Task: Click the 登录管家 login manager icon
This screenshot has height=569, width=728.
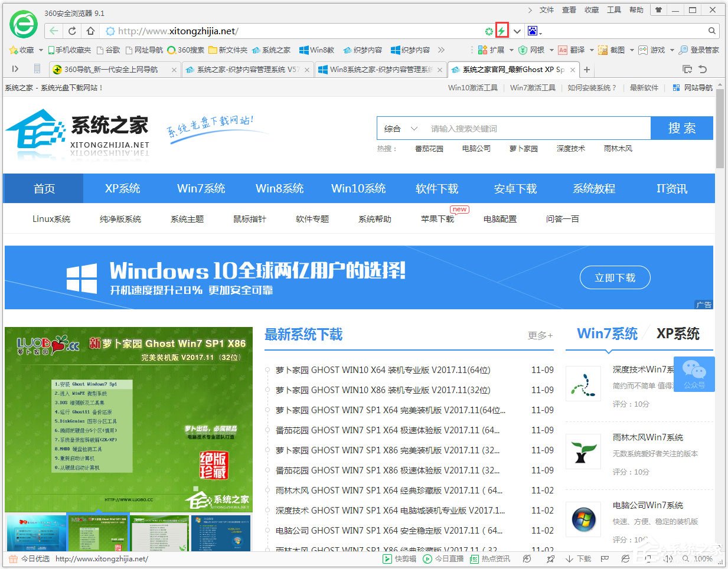Action: click(684, 50)
